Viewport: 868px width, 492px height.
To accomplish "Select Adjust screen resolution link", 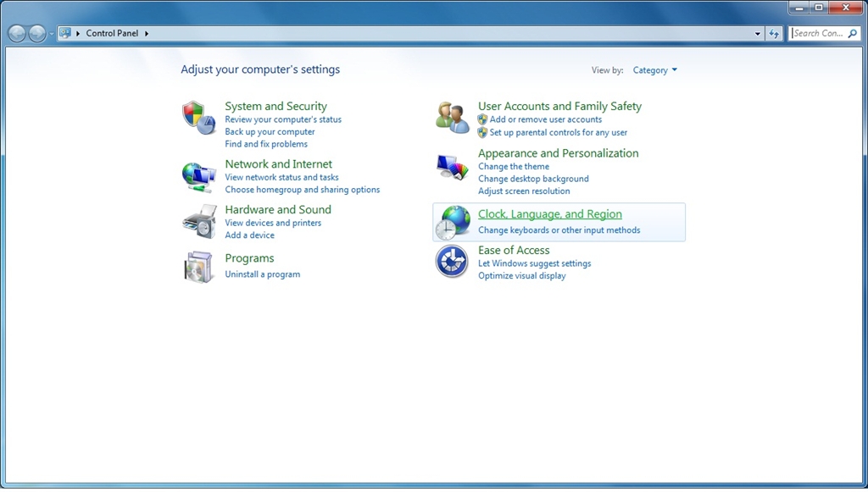I will point(524,191).
